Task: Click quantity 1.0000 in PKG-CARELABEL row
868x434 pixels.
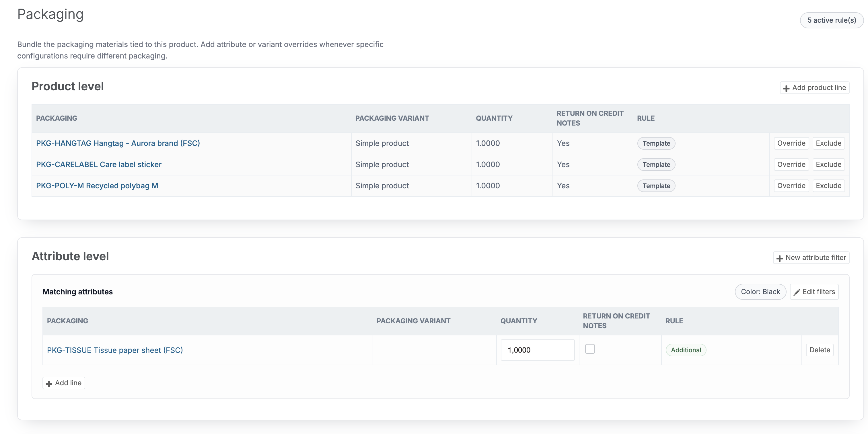Action: click(x=488, y=164)
